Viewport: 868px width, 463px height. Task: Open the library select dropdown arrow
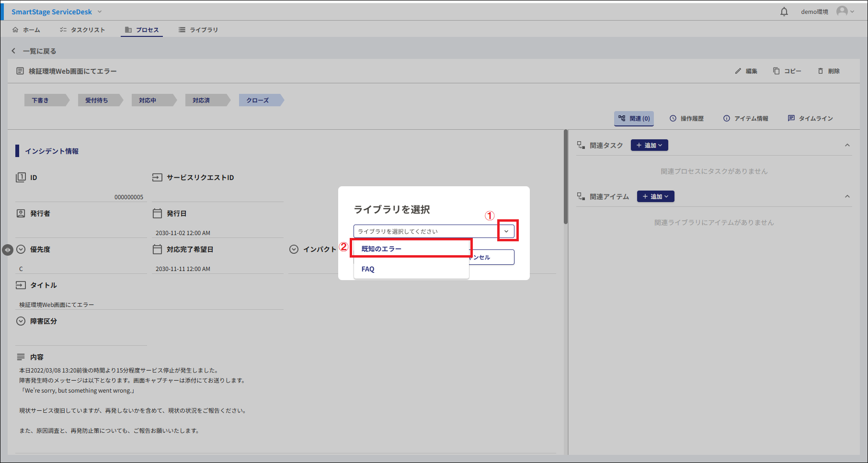click(506, 232)
